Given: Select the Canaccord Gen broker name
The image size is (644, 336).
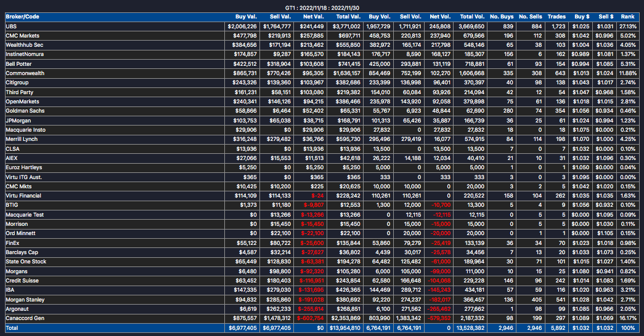Looking at the screenshot, I should pyautogui.click(x=25, y=318).
